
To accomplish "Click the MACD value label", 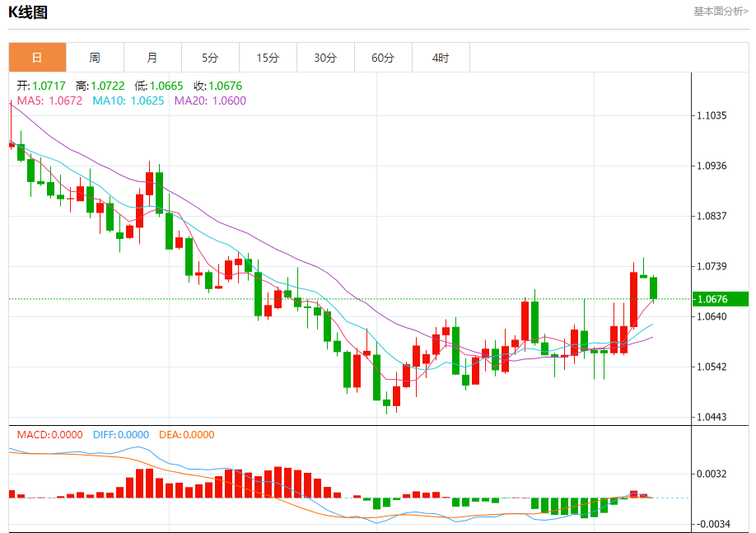I will pos(49,435).
